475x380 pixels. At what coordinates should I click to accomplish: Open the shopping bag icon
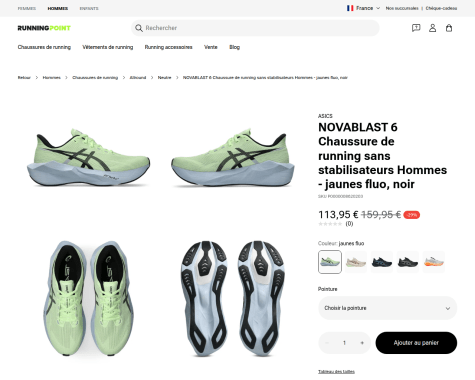(x=449, y=28)
